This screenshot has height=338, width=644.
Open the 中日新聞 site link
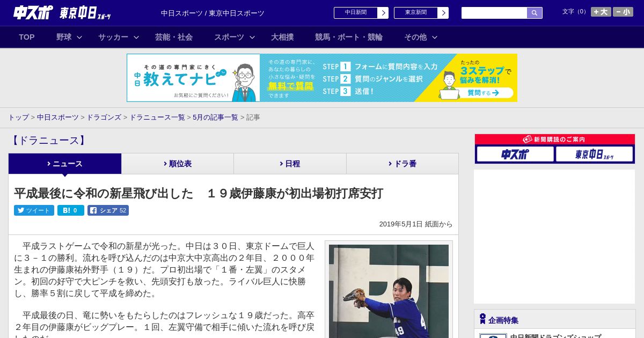[361, 13]
